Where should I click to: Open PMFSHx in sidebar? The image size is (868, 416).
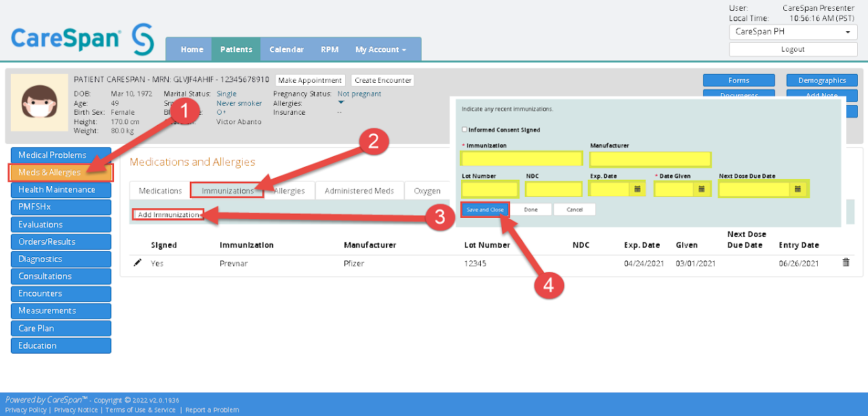pos(61,207)
